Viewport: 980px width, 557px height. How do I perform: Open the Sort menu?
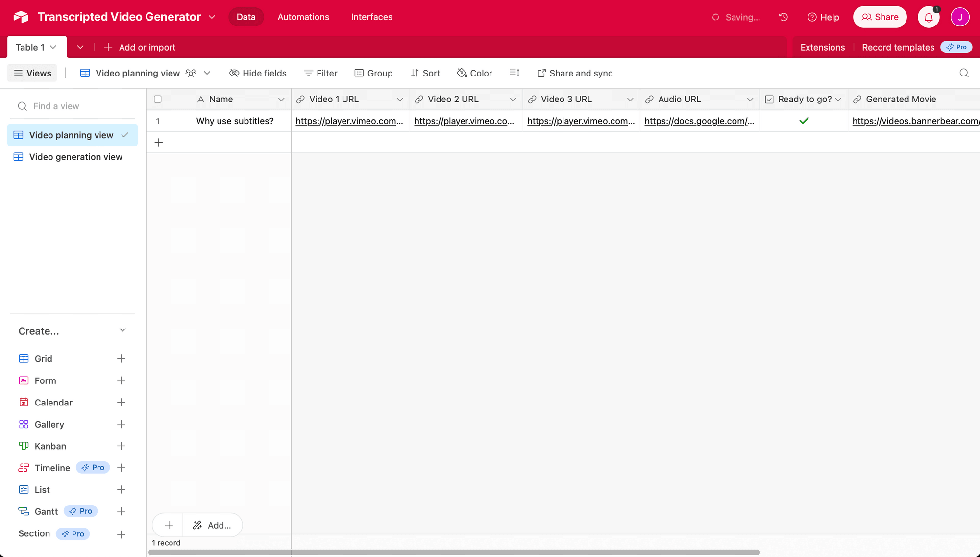[425, 73]
